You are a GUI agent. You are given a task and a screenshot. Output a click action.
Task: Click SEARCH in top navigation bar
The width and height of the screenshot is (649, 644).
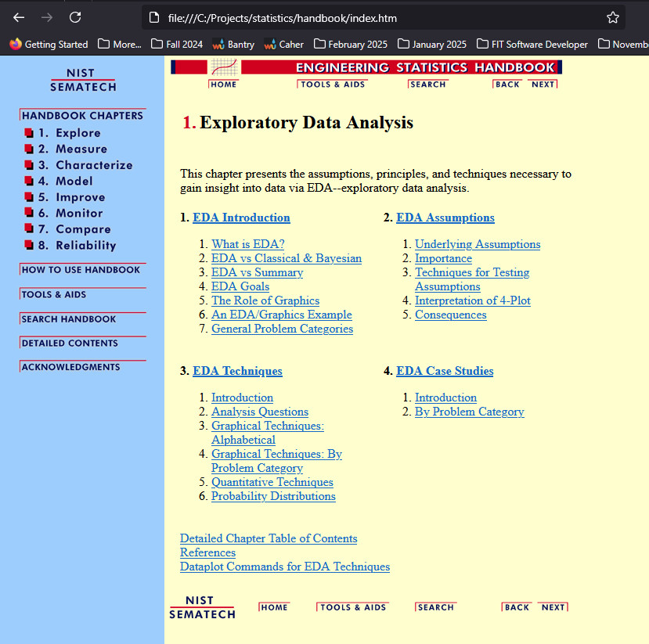[x=428, y=85]
